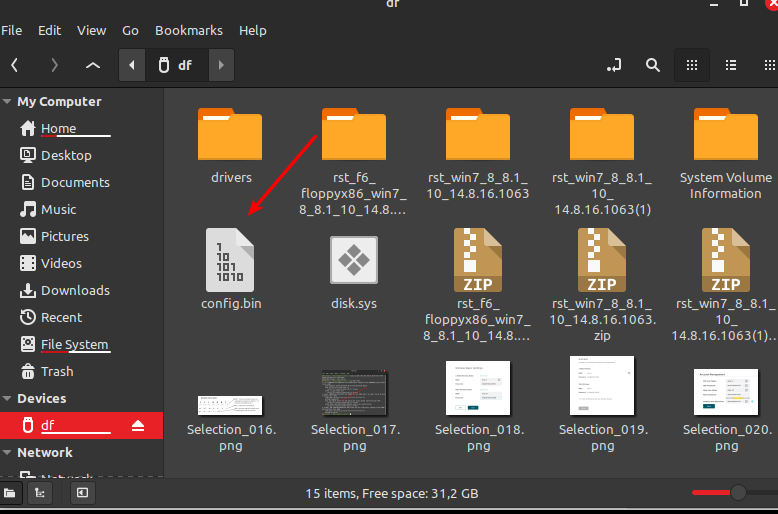Viewport: 778px width, 514px height.
Task: Go forward with the right arrow
Action: (x=54, y=65)
